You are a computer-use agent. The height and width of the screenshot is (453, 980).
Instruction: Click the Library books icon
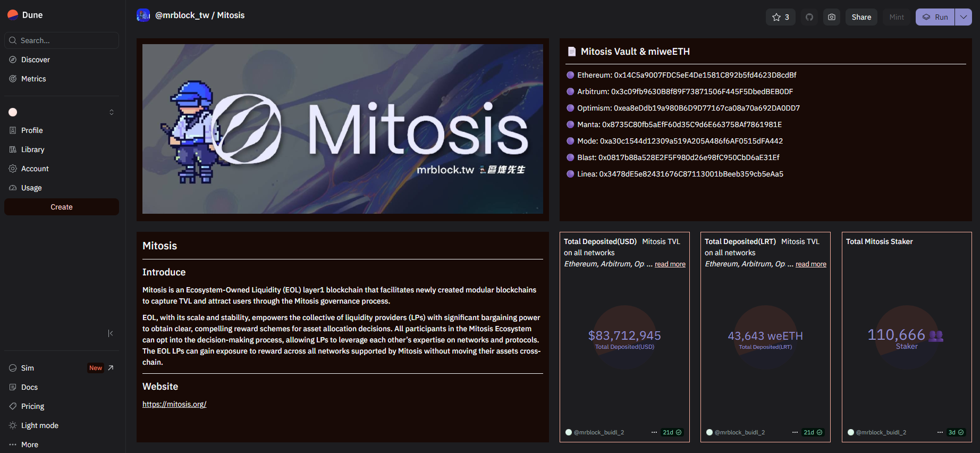(13, 149)
